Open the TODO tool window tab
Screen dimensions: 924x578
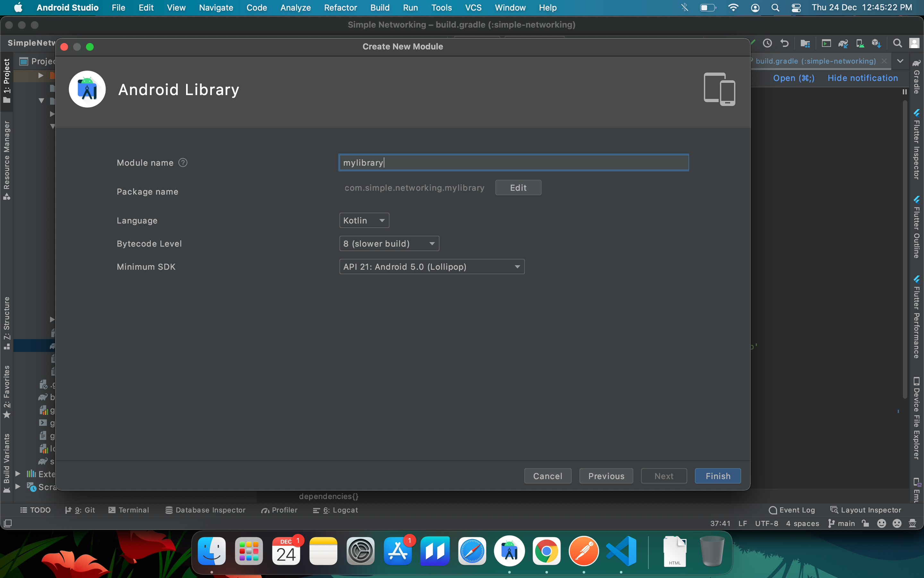coord(35,510)
